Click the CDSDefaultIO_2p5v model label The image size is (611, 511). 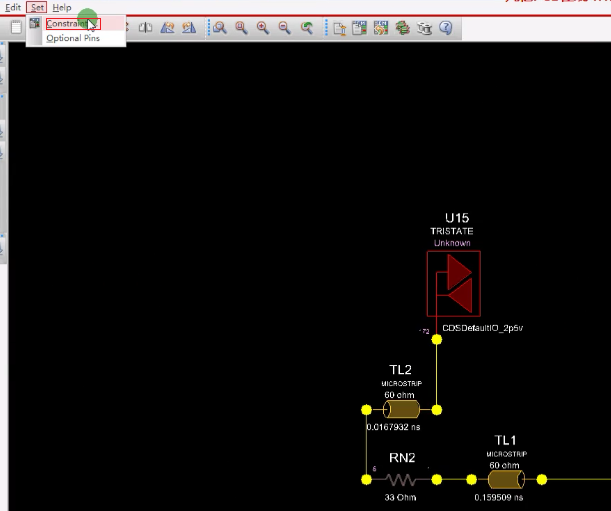point(484,327)
